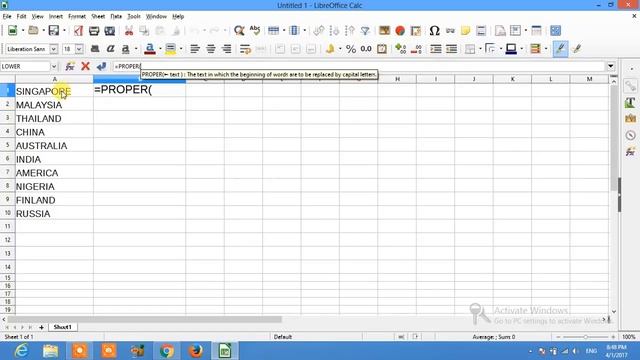Open the Insert menu
The width and height of the screenshot is (640, 360).
coord(56,16)
